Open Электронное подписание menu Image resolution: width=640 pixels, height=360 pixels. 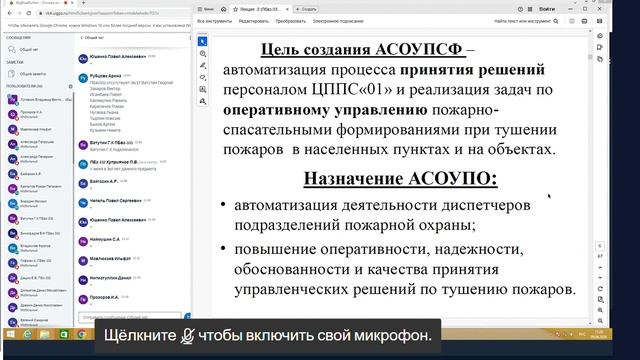point(338,21)
